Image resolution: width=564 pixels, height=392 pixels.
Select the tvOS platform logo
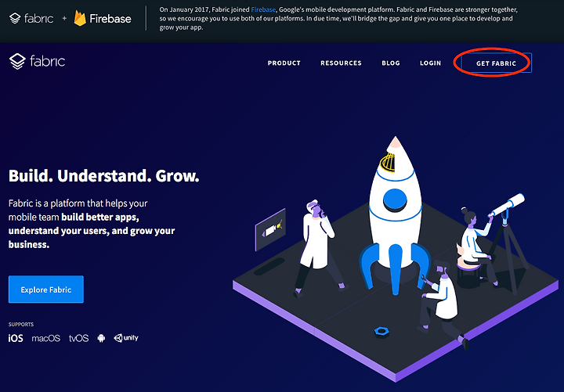pos(79,338)
